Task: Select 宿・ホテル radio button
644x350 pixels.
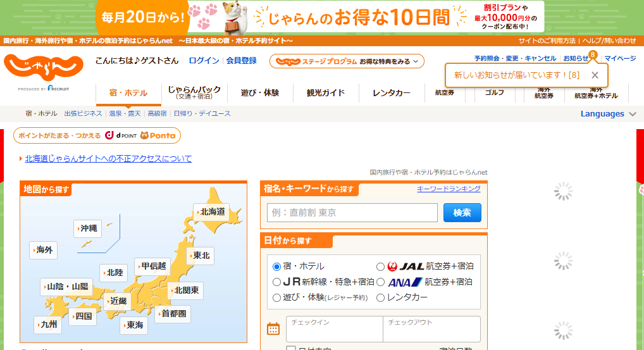Action: pyautogui.click(x=277, y=266)
